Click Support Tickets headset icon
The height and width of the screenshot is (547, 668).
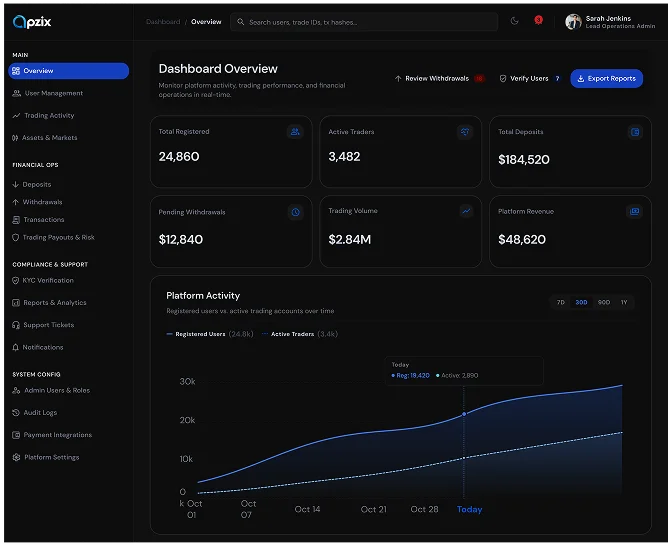(16, 325)
